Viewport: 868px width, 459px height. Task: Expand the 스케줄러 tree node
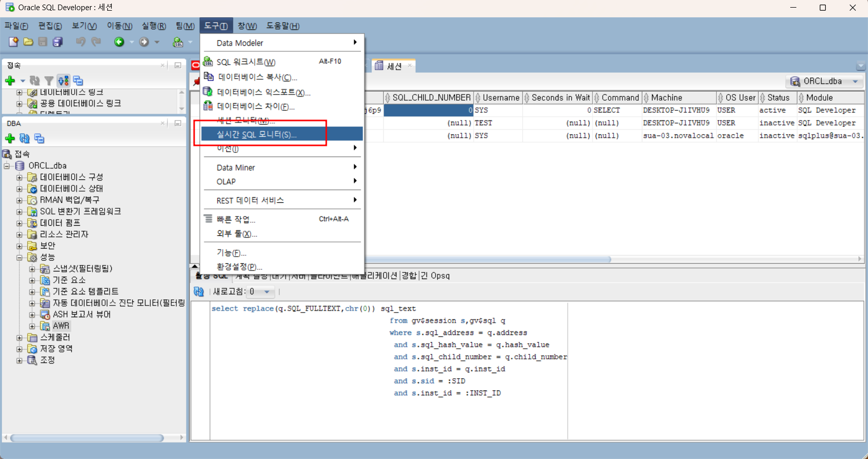coord(19,338)
